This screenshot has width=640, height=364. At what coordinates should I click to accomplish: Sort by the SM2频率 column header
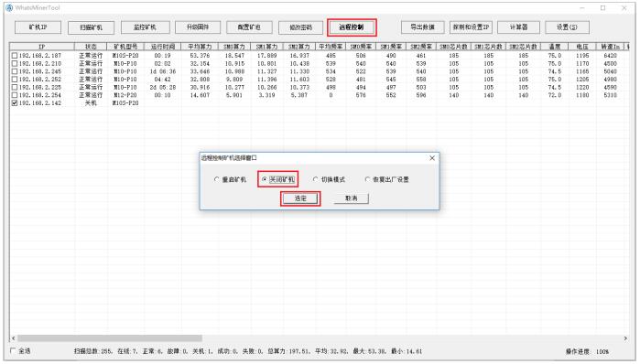point(421,47)
